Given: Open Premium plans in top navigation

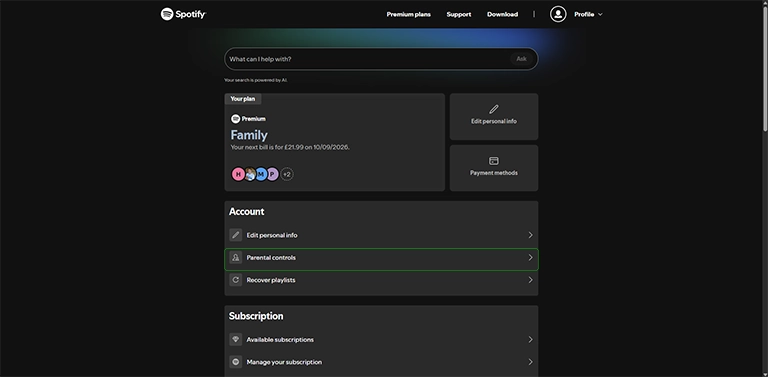Looking at the screenshot, I should [x=408, y=14].
